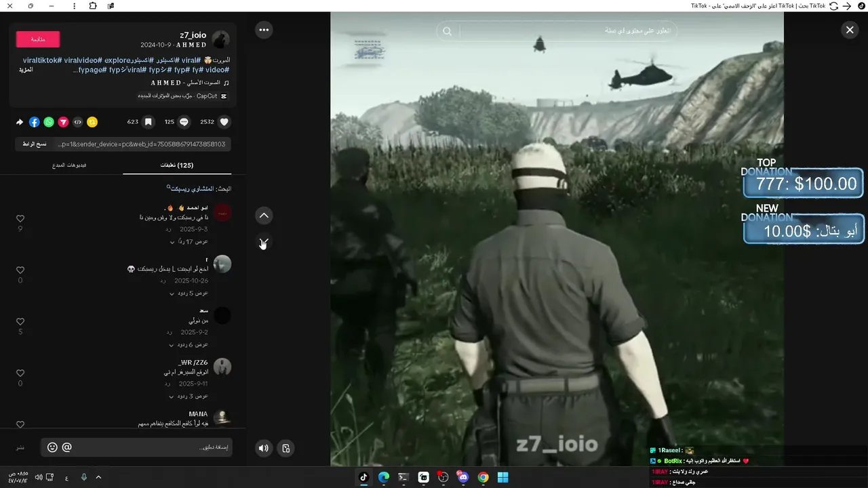This screenshot has height=488, width=868.
Task: Click the share link URL text field
Action: pos(142,144)
